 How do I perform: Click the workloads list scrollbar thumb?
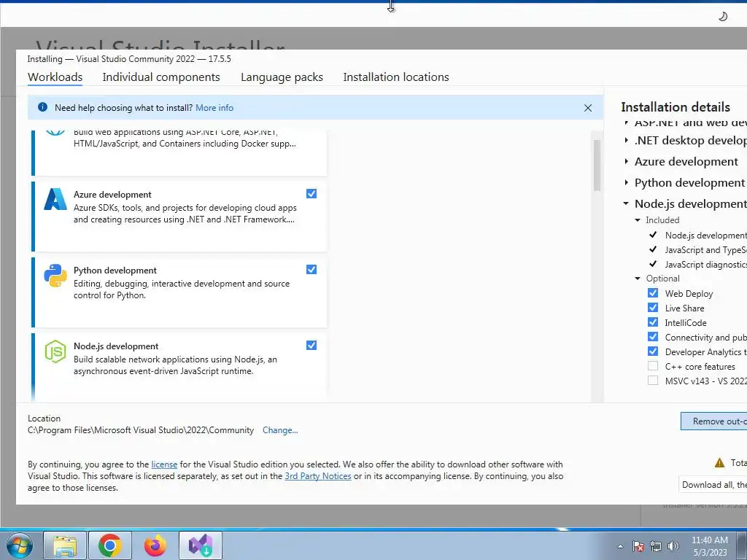[x=597, y=166]
